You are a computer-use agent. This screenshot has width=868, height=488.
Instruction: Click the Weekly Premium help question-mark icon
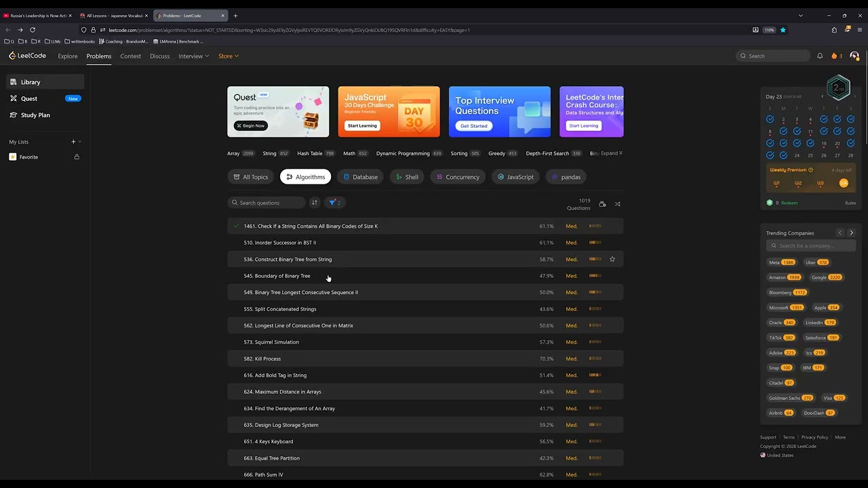[810, 170]
